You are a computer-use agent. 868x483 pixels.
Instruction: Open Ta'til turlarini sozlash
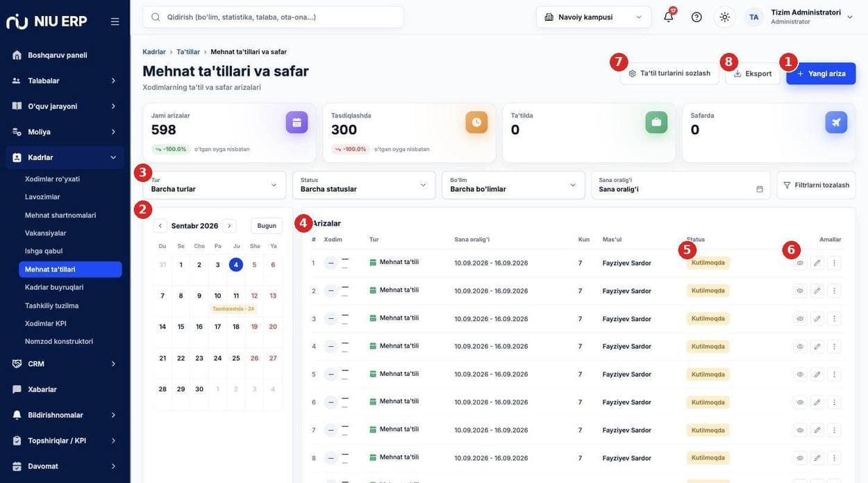pos(669,74)
